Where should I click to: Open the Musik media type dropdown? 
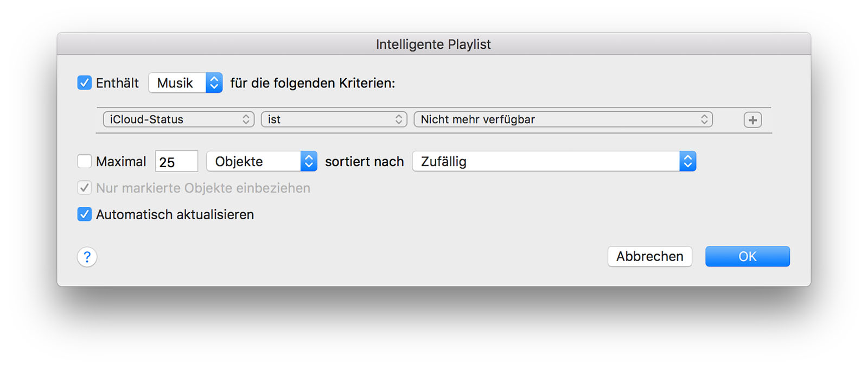[x=186, y=83]
